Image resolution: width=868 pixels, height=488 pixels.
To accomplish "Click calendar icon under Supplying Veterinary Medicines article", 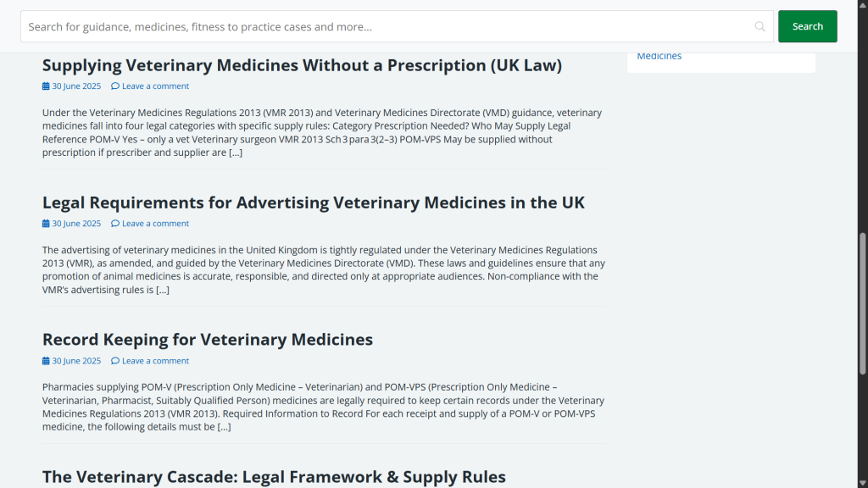I will (46, 86).
